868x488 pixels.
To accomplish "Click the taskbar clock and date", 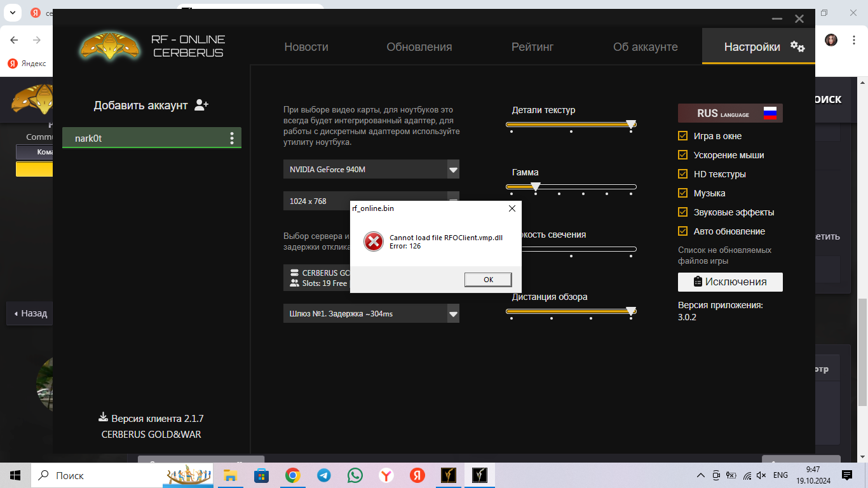I will pyautogui.click(x=813, y=475).
